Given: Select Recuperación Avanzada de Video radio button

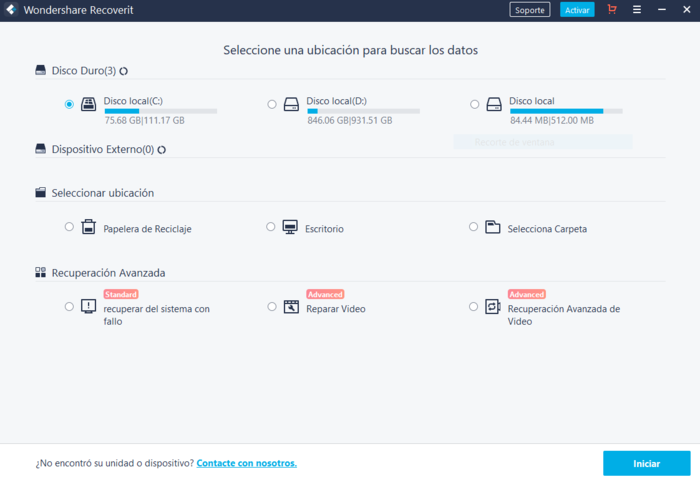Looking at the screenshot, I should click(x=473, y=307).
